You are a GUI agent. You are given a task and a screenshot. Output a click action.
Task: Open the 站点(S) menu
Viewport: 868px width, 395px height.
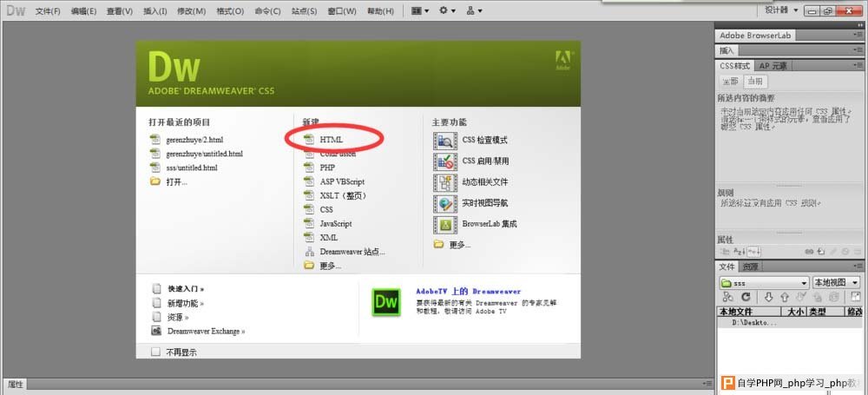pyautogui.click(x=305, y=11)
